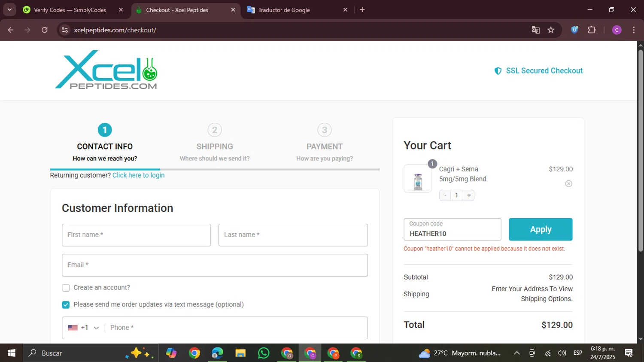Click the Cagri + Sema product thumbnail

[x=418, y=178]
